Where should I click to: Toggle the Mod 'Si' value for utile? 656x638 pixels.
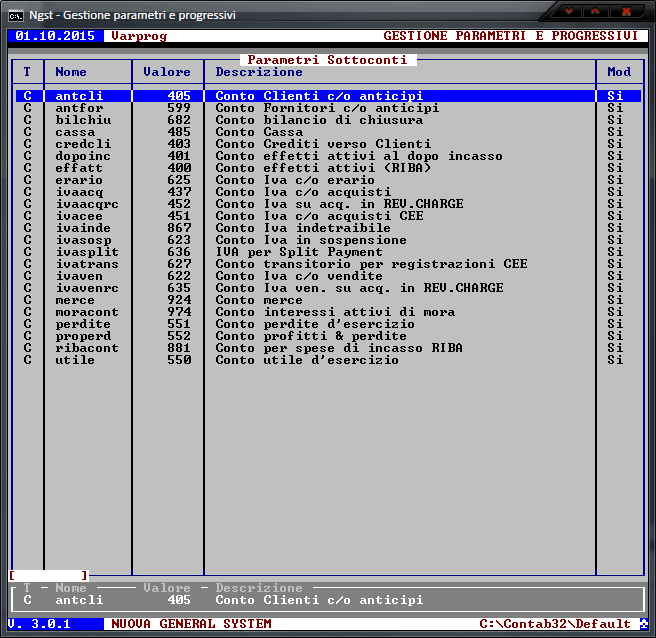(x=615, y=360)
